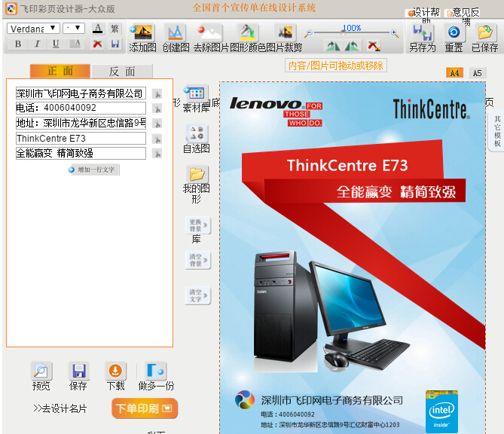Open the Verdana font dropdown
This screenshot has height=434, width=504.
[34, 28]
